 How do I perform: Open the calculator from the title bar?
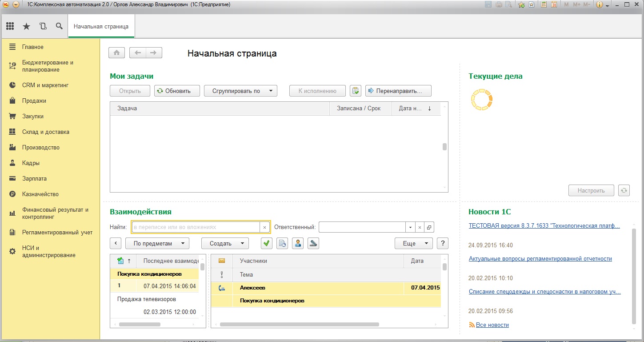[x=543, y=4]
